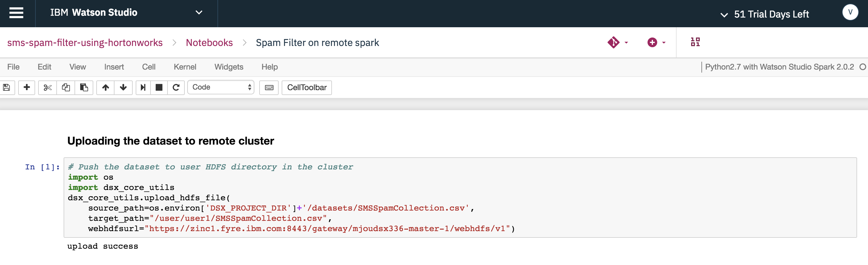Click the CellToolbar button

(306, 87)
